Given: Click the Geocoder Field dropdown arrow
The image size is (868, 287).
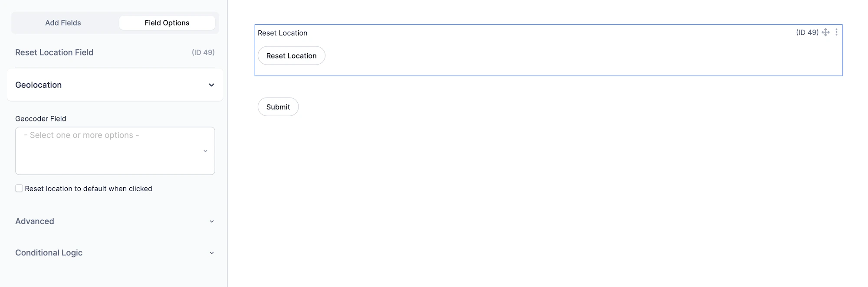Looking at the screenshot, I should (205, 151).
